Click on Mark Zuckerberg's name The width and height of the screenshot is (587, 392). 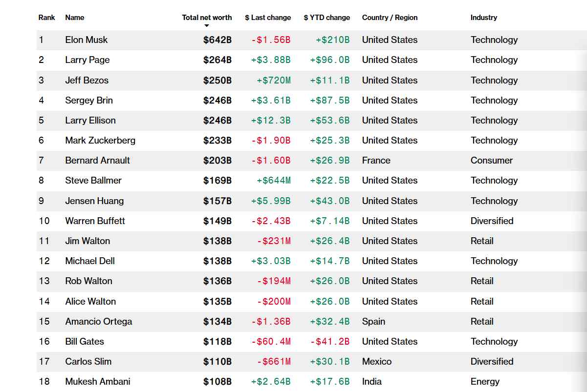point(100,141)
